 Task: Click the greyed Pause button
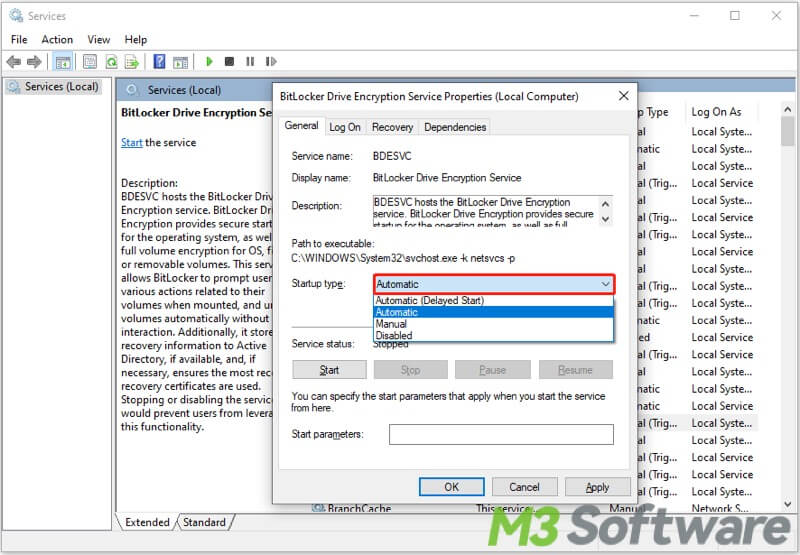point(492,370)
